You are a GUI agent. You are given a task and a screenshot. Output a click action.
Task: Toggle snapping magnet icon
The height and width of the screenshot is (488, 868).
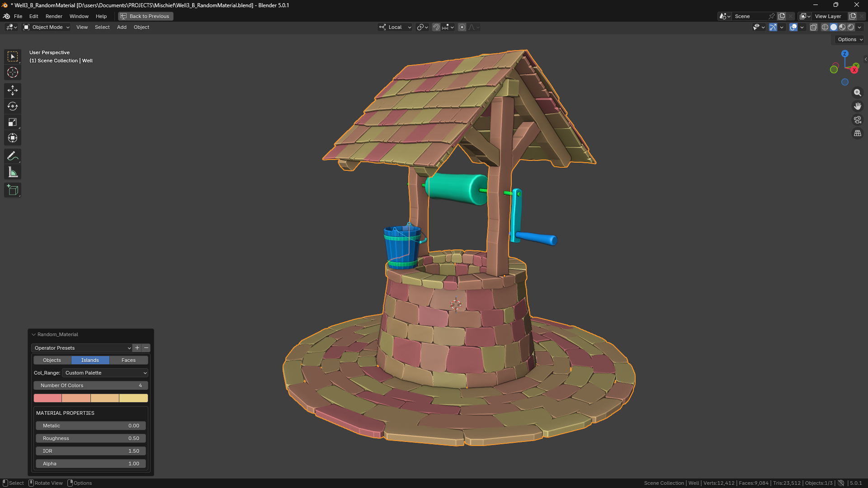click(436, 27)
